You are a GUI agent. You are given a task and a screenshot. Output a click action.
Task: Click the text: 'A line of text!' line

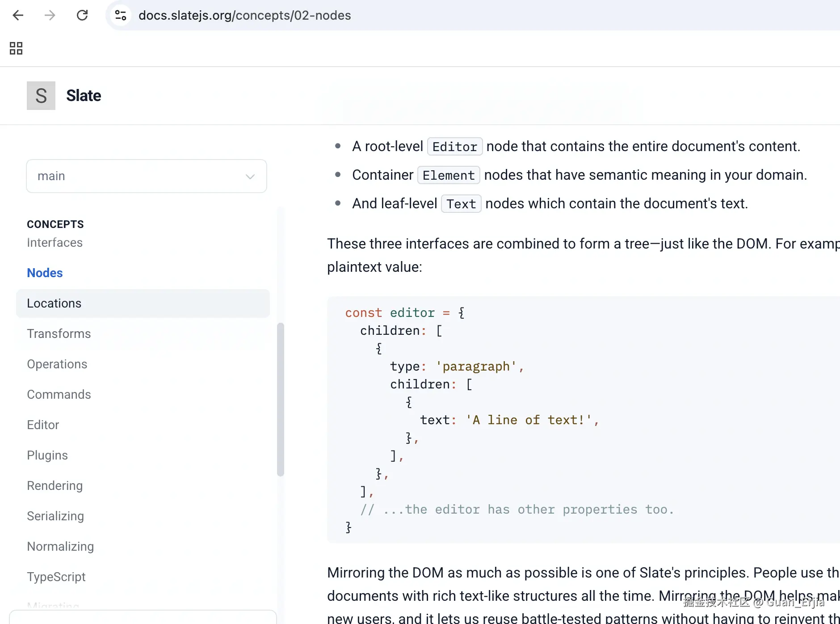(509, 420)
